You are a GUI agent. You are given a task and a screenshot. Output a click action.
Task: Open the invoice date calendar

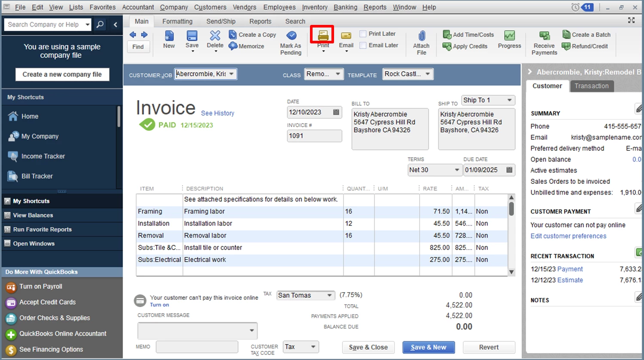[336, 112]
